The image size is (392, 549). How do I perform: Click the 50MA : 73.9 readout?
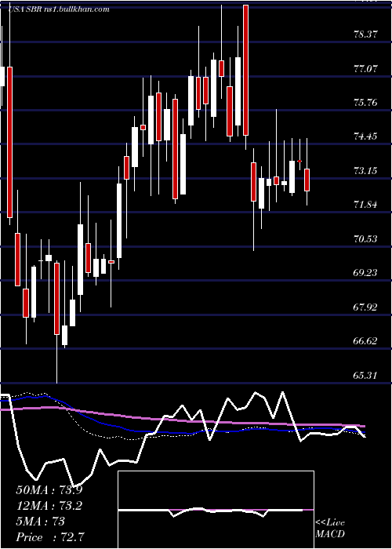(49, 490)
